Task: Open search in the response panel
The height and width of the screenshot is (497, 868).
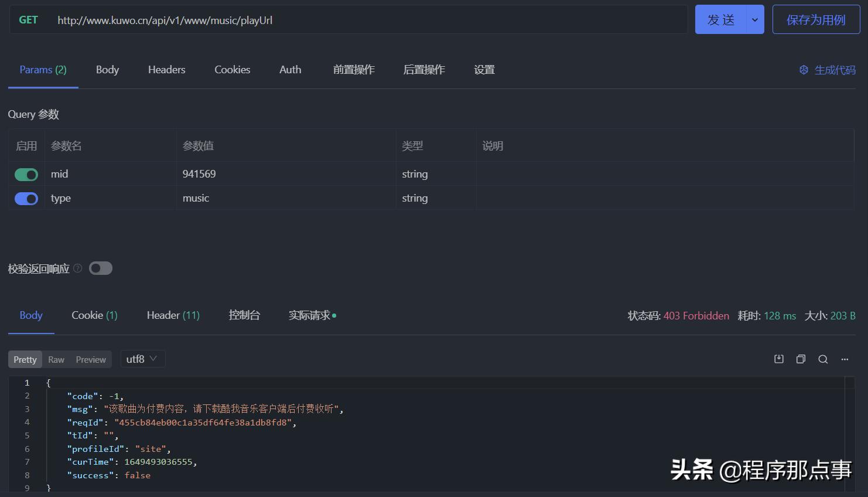Action: click(x=823, y=359)
